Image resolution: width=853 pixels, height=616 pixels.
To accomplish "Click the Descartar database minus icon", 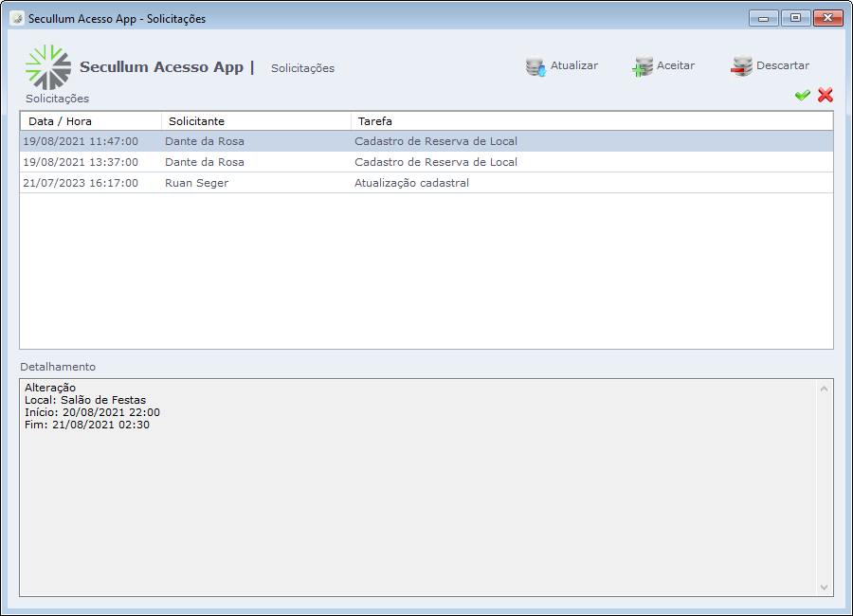I will pyautogui.click(x=742, y=66).
